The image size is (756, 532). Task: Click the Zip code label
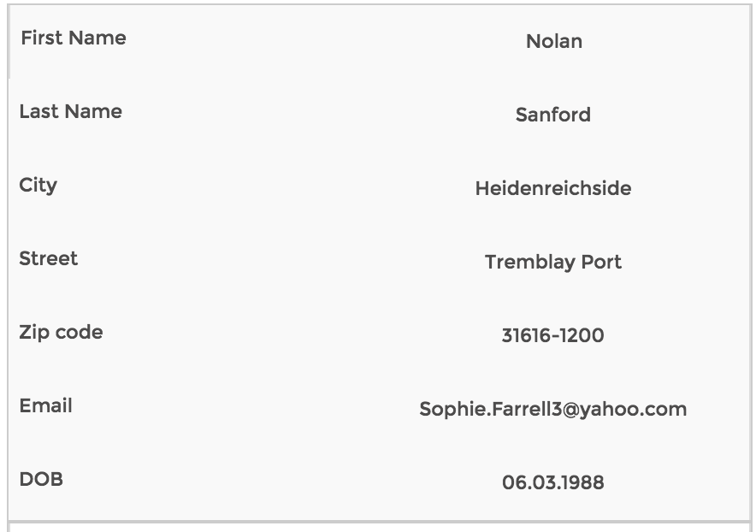pos(61,333)
